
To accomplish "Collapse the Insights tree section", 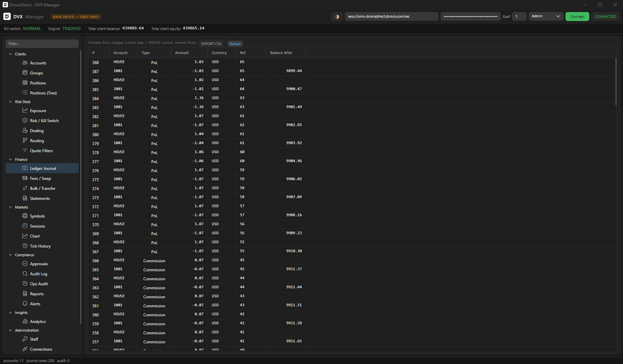I will [11, 313].
